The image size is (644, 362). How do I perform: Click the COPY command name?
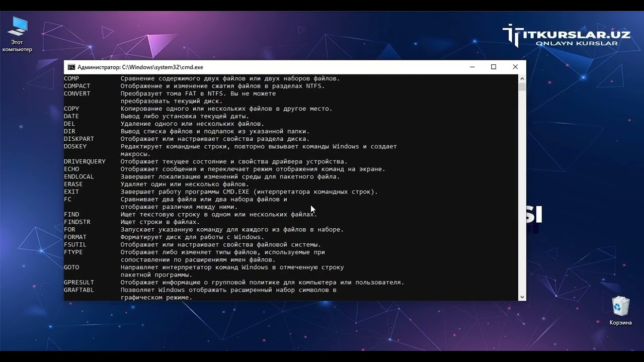tap(71, 109)
